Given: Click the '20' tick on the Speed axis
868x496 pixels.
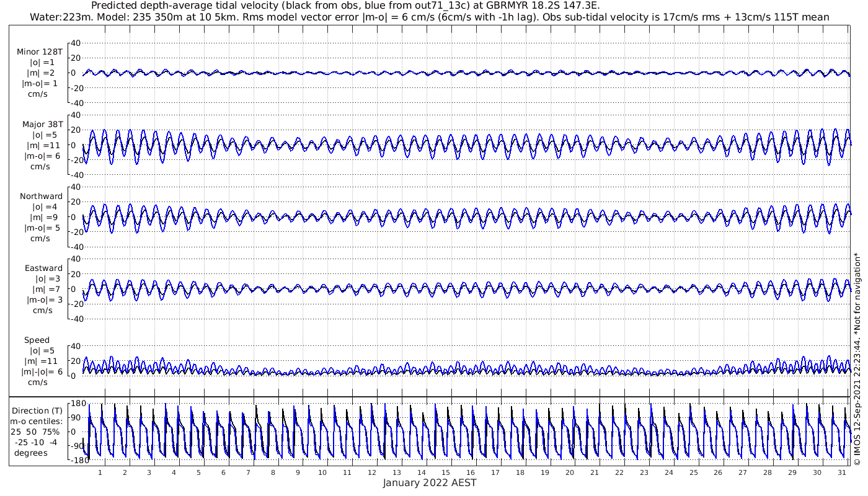Looking at the screenshot, I should [x=76, y=361].
